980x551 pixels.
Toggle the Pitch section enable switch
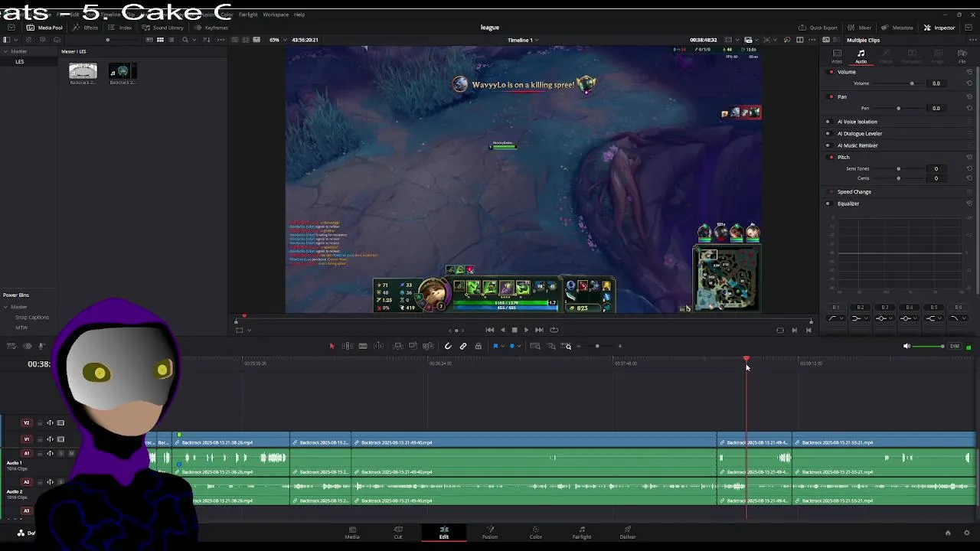(x=831, y=157)
